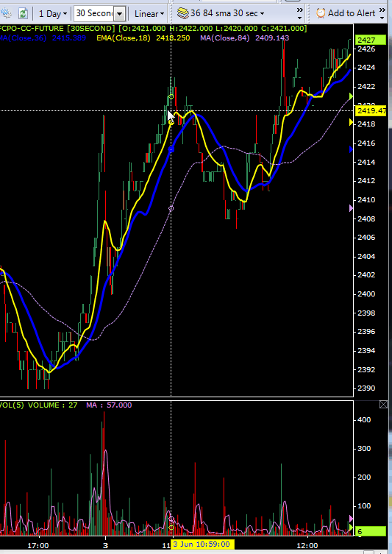
Task: Click the blue MA36 marker on price axis
Action: (351, 149)
